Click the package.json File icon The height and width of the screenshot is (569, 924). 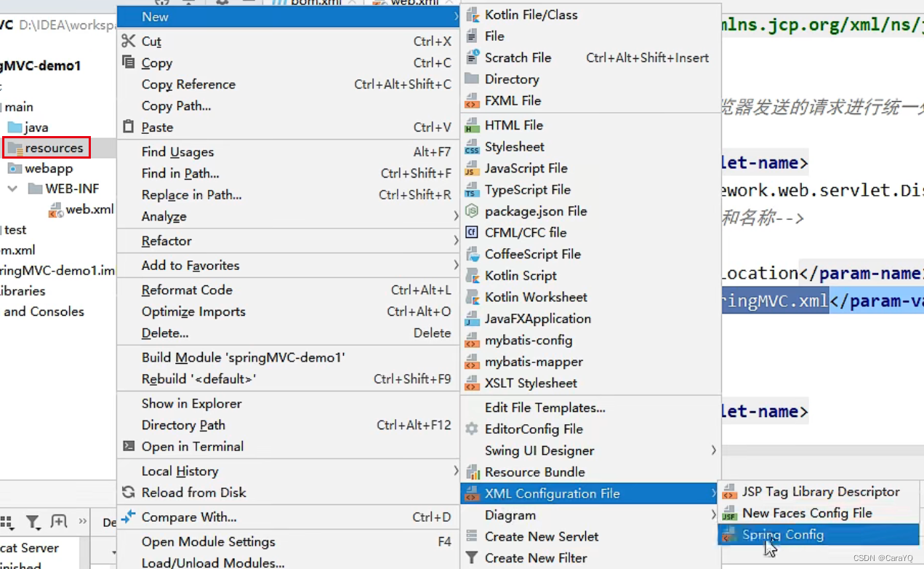pyautogui.click(x=473, y=211)
